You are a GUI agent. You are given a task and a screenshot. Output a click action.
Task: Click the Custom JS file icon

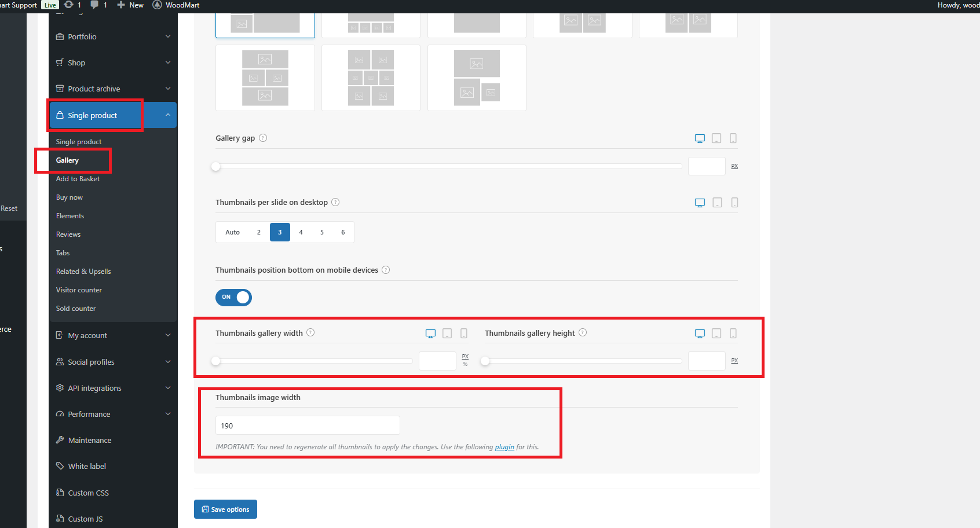click(x=60, y=519)
